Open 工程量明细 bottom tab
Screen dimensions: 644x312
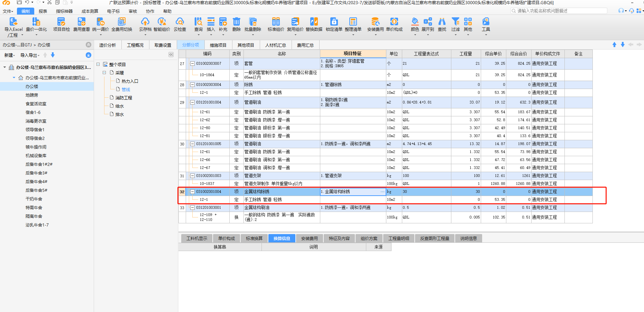pyautogui.click(x=399, y=238)
